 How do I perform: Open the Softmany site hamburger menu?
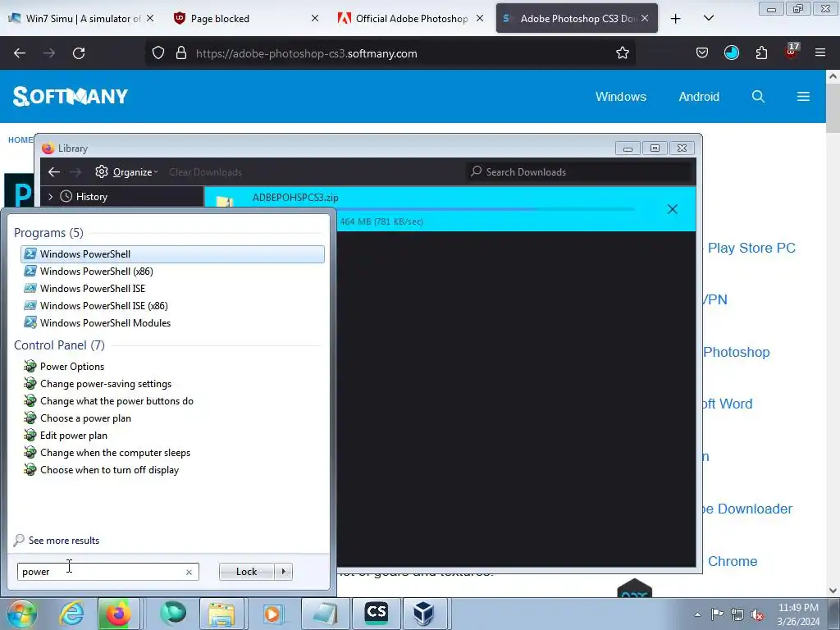(803, 97)
